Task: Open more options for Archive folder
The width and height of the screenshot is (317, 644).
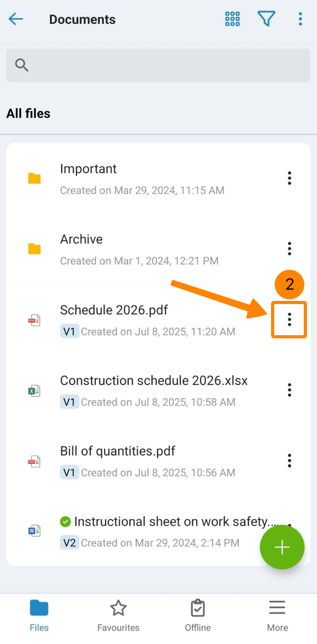Action: pyautogui.click(x=290, y=249)
